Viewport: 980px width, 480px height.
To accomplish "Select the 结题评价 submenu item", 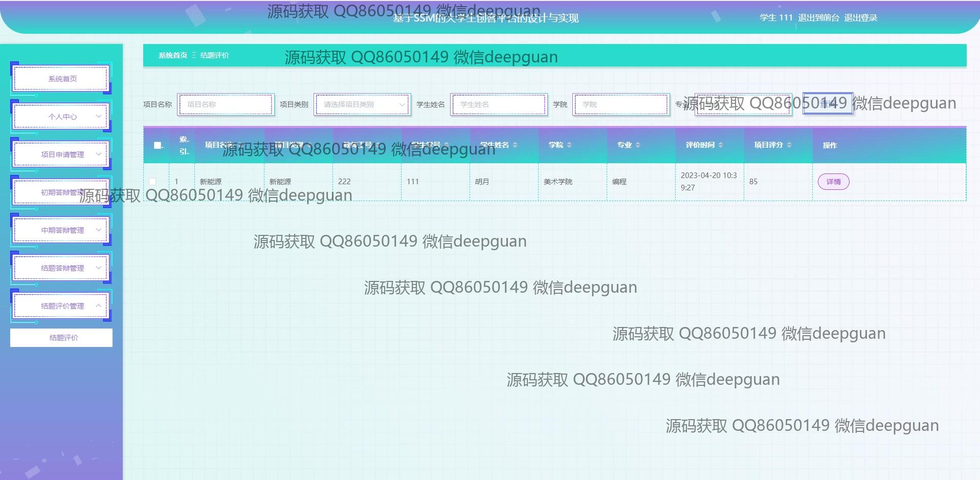I will pyautogui.click(x=63, y=338).
